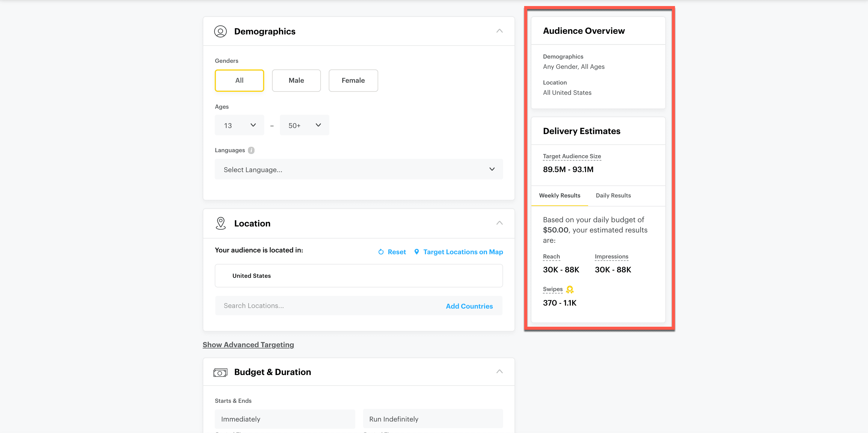
Task: Click the Languages info icon
Action: [251, 150]
